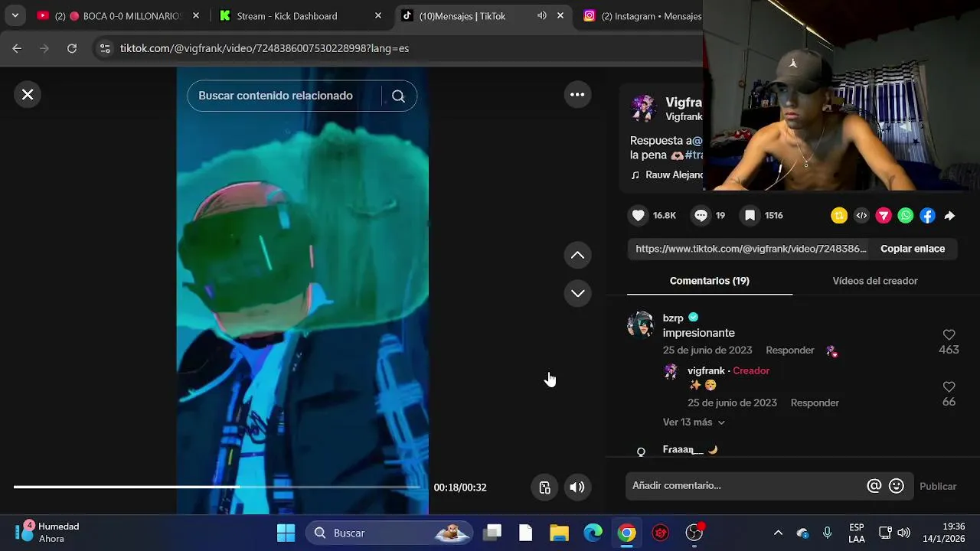Viewport: 980px width, 551px height.
Task: Reply to bzrp's impresionante comment
Action: (x=790, y=350)
